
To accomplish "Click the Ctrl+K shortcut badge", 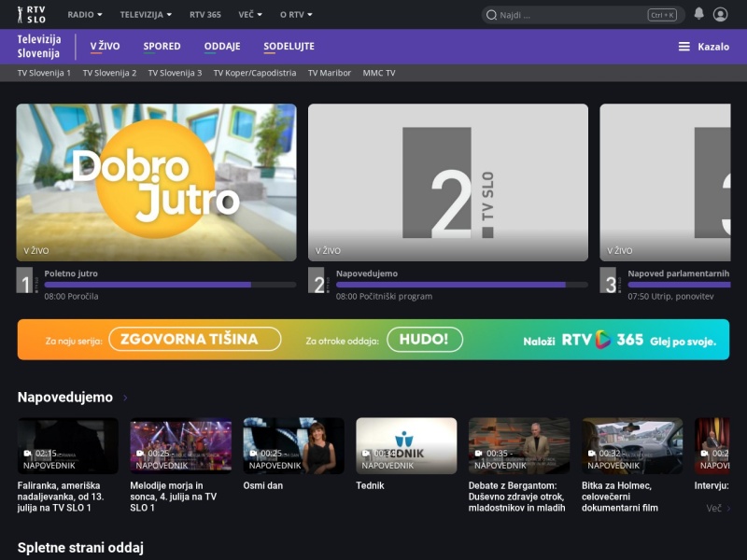I will 662,15.
